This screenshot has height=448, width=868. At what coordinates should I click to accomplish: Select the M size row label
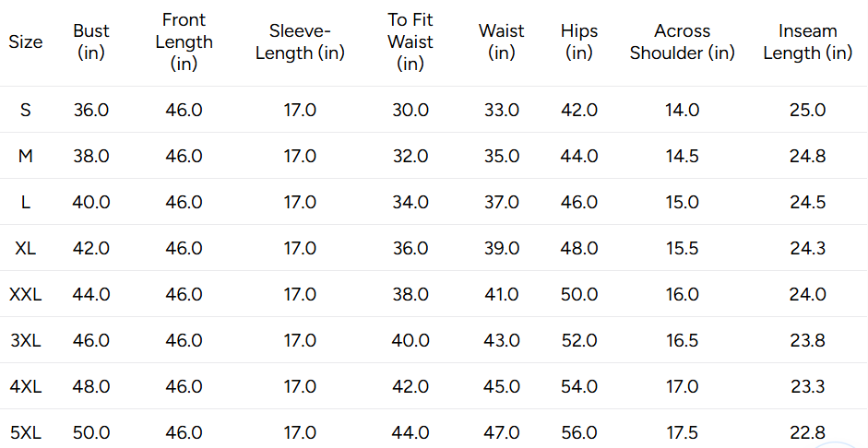(26, 156)
